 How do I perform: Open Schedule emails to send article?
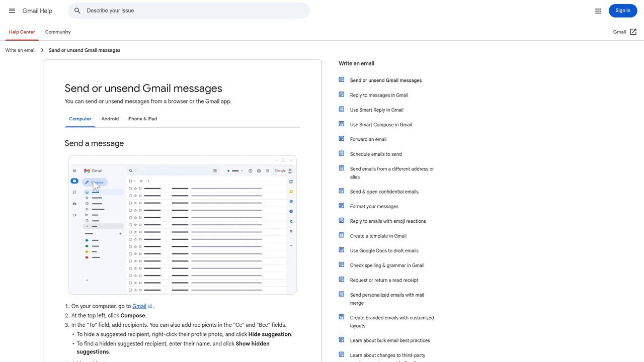(376, 154)
